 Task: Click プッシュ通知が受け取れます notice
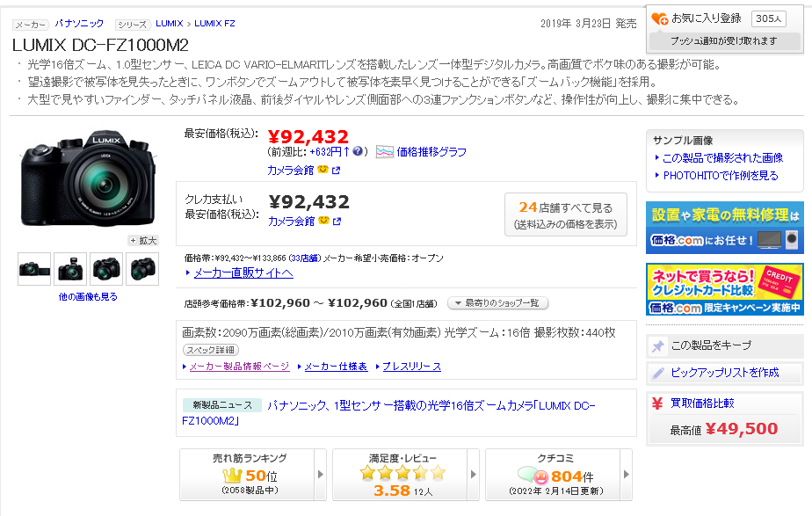pos(724,41)
